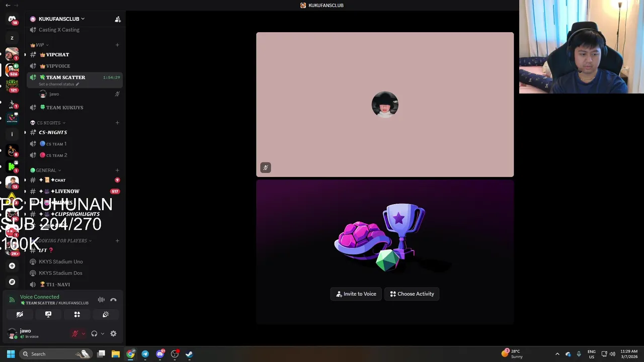Disconnect from voice with the hang-up icon

(113, 300)
